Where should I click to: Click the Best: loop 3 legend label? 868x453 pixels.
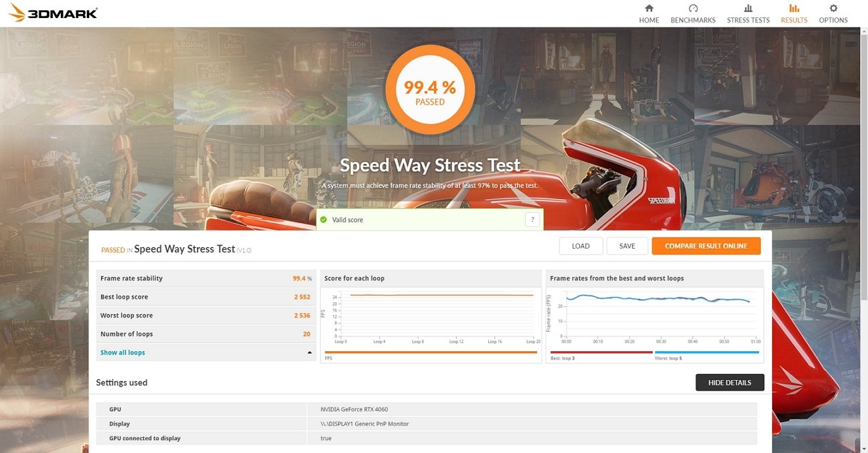tap(563, 359)
